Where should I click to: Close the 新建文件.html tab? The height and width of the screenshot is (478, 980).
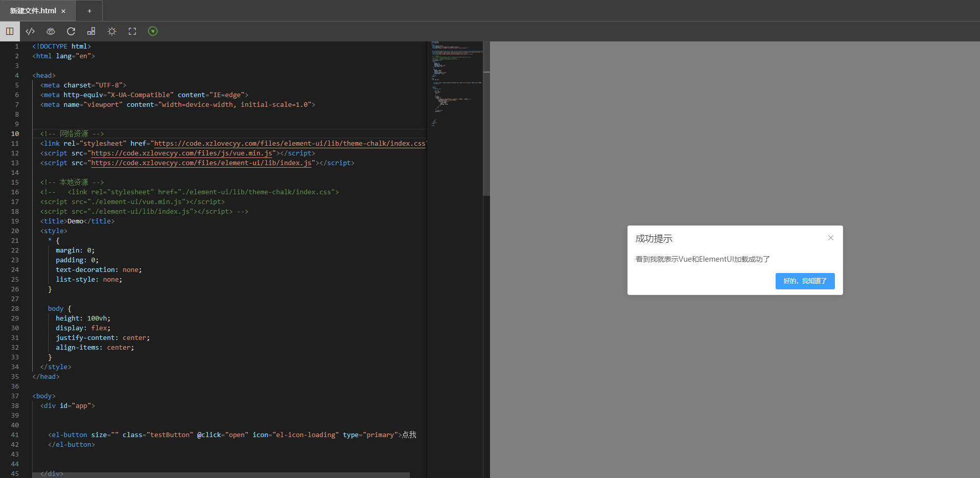click(x=63, y=10)
